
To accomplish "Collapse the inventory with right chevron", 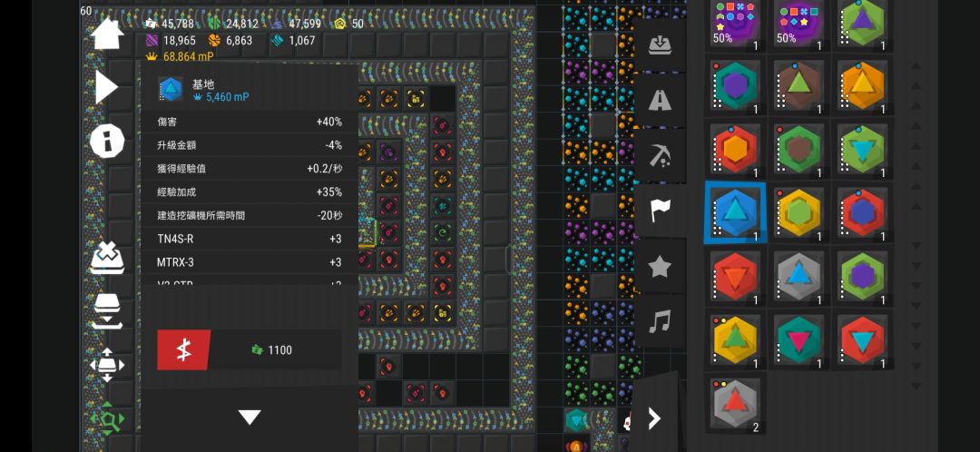I will pyautogui.click(x=653, y=418).
